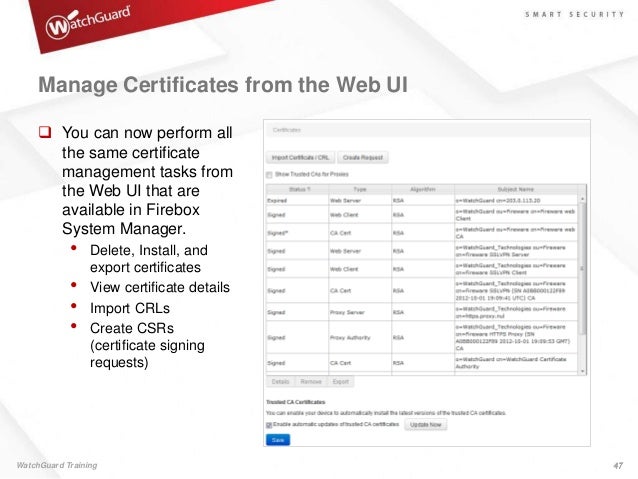Viewport: 638px width, 479px height.
Task: Click the scroll up arrow of certificate table
Action: pyautogui.click(x=582, y=199)
